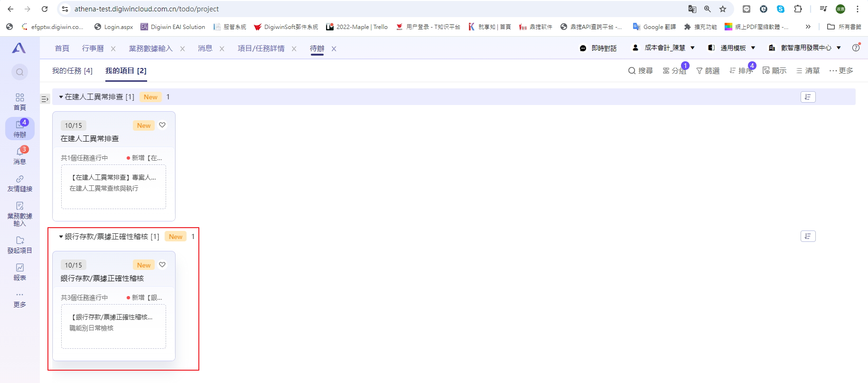
Task: Open 所有書籤 folder
Action: click(844, 27)
